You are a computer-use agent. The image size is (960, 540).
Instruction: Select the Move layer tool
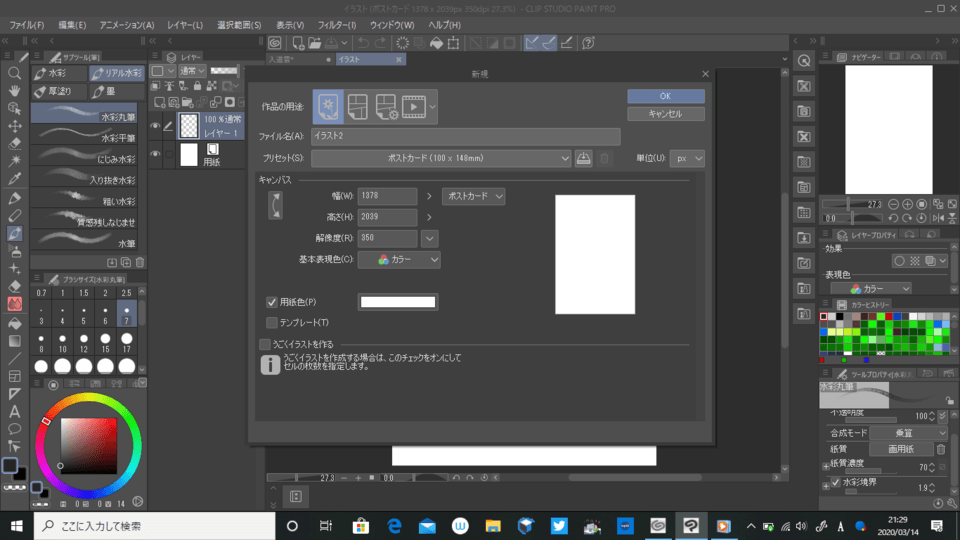pyautogui.click(x=15, y=126)
